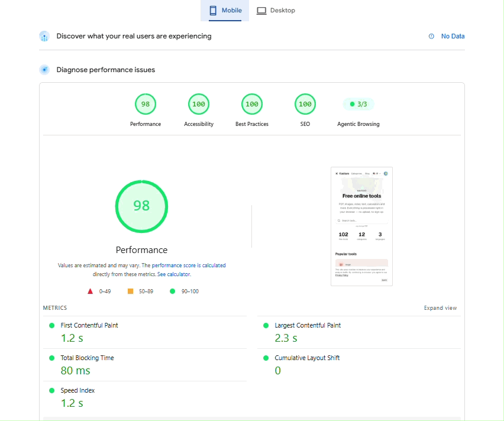Click the Diagnose performance issues icon
Viewport: 504px width, 421px height.
[x=44, y=70]
